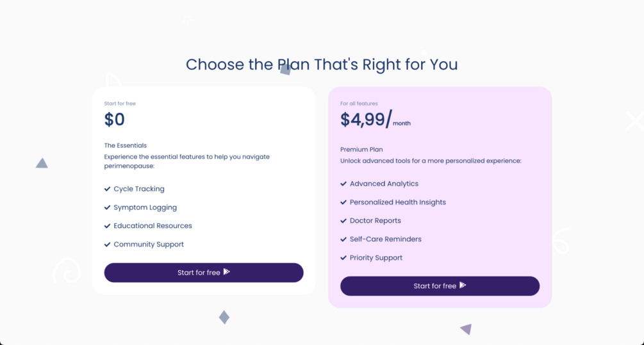Click the grey diamond shape below the Essentials card
The height and width of the screenshot is (345, 644).
click(x=224, y=317)
